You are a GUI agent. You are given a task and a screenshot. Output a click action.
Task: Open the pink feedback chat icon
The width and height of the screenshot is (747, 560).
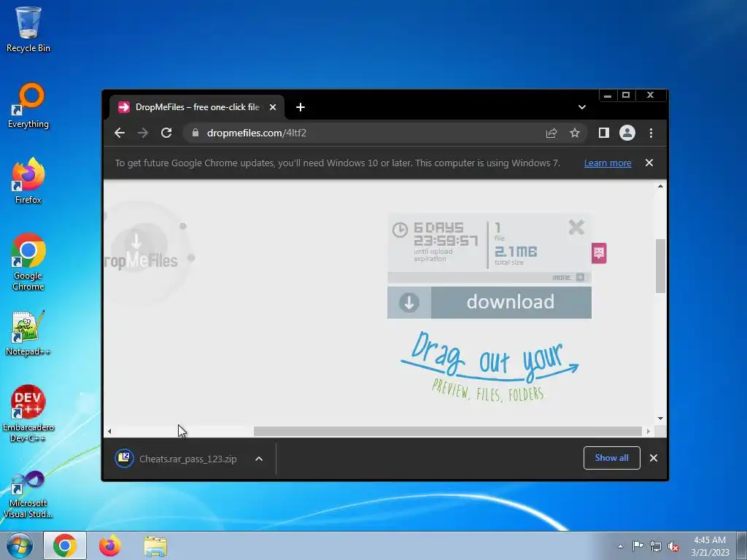599,253
